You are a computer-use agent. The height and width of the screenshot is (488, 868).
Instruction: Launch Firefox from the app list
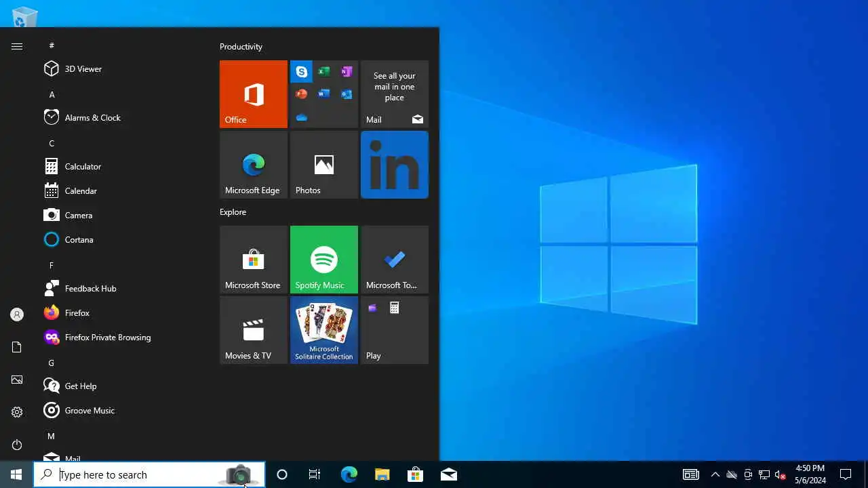pos(125,312)
